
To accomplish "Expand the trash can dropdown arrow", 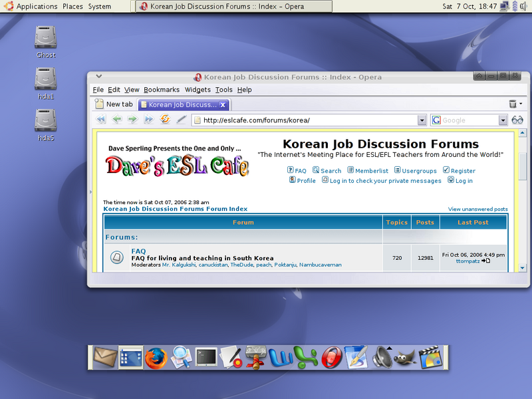I will click(521, 104).
